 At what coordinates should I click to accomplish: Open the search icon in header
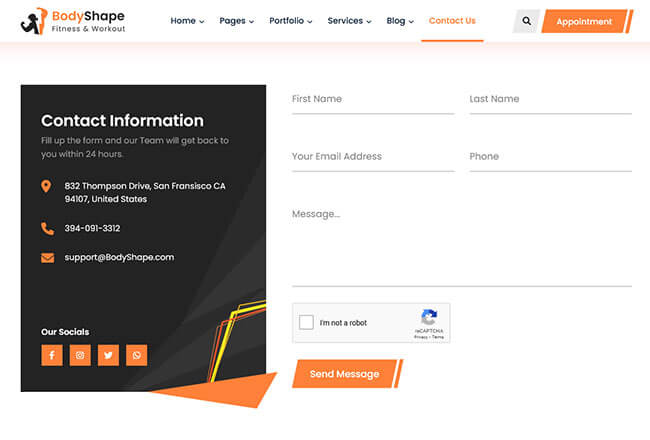pyautogui.click(x=526, y=21)
